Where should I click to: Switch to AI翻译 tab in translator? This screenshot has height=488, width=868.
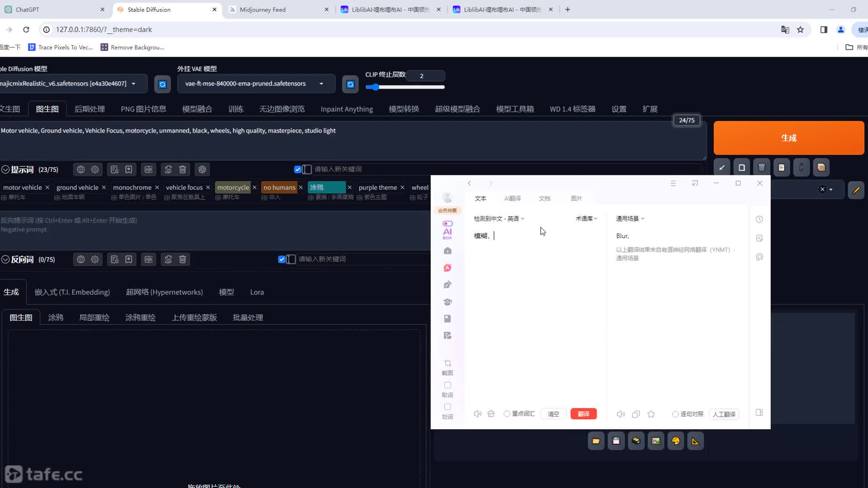(512, 198)
